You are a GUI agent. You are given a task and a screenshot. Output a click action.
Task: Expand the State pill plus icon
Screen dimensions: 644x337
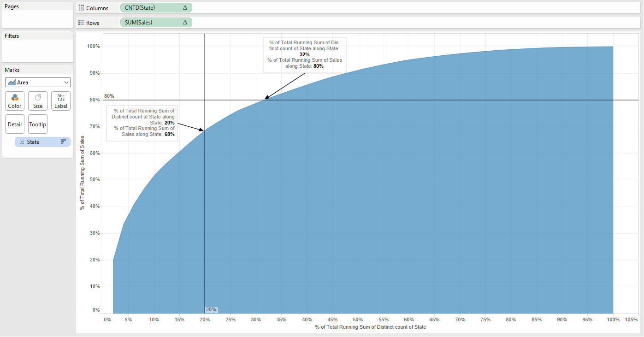point(22,142)
